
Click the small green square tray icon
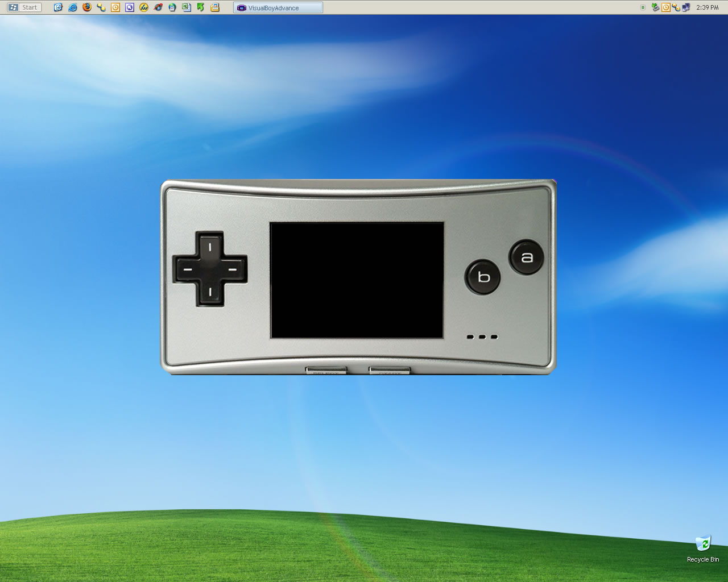click(643, 7)
